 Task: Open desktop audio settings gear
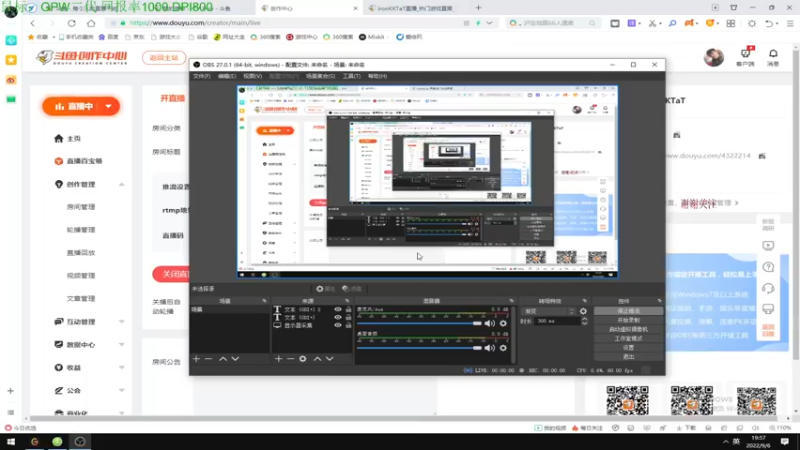[503, 347]
